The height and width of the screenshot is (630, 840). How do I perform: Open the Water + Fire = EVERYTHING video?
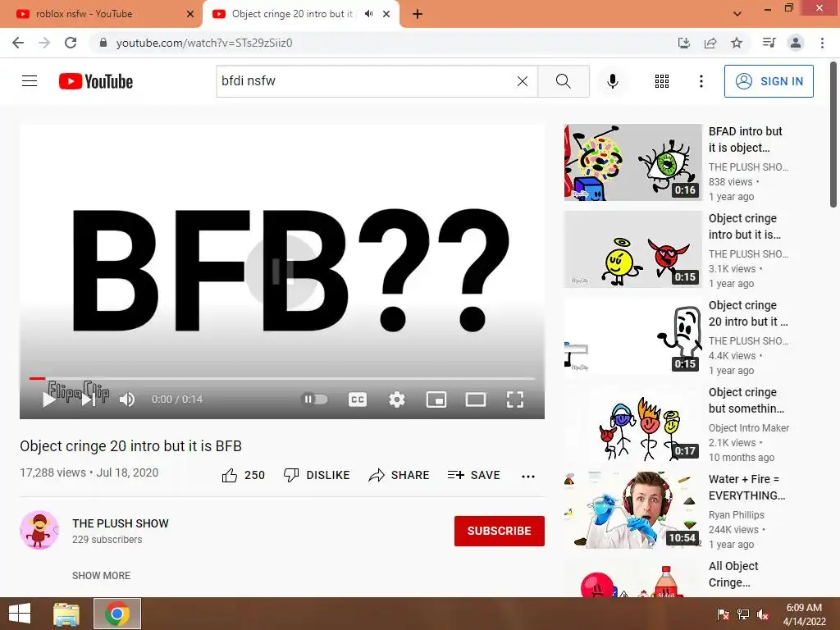632,510
